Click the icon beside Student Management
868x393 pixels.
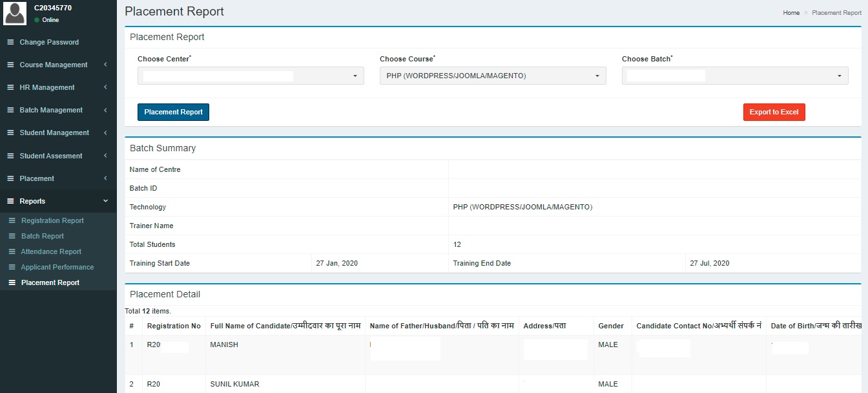(x=10, y=133)
